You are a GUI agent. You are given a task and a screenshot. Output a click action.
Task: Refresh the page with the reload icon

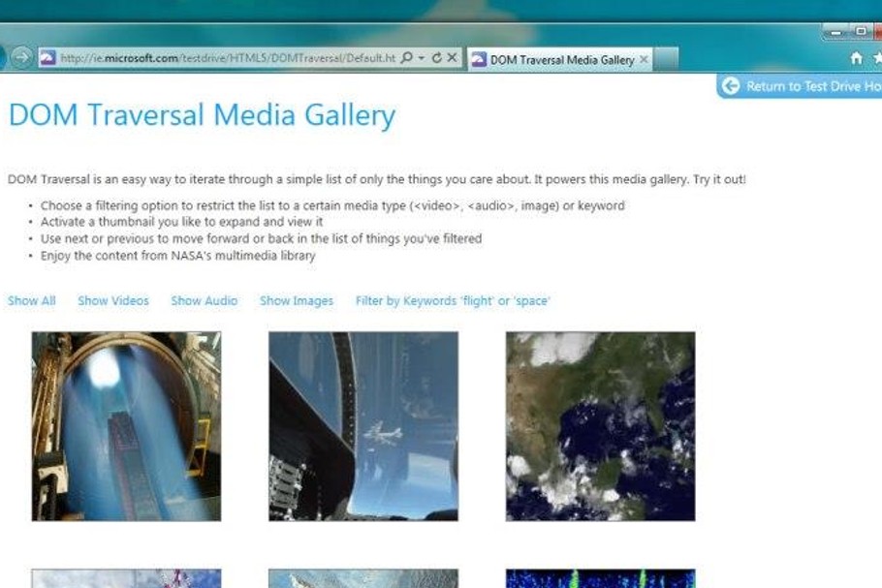(x=436, y=57)
